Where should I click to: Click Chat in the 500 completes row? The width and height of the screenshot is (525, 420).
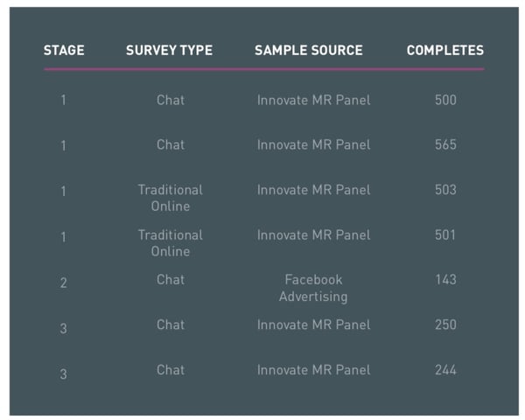(171, 100)
